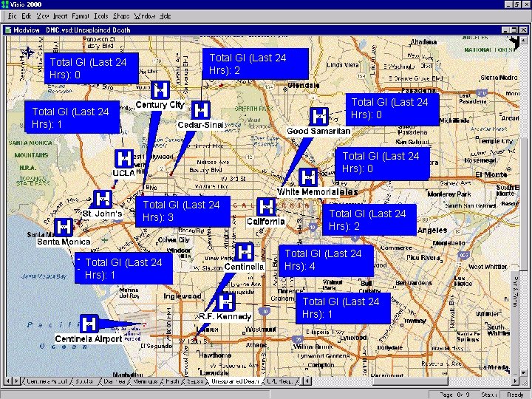The height and width of the screenshot is (399, 532).
Task: Open the Format menu
Action: pyautogui.click(x=81, y=16)
